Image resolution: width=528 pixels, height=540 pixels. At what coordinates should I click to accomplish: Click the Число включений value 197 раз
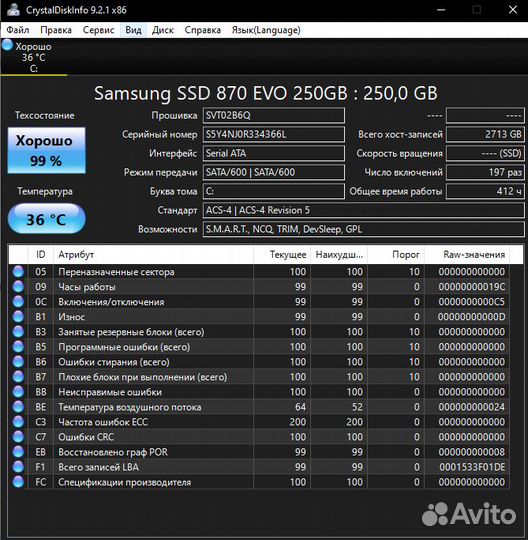click(x=485, y=172)
